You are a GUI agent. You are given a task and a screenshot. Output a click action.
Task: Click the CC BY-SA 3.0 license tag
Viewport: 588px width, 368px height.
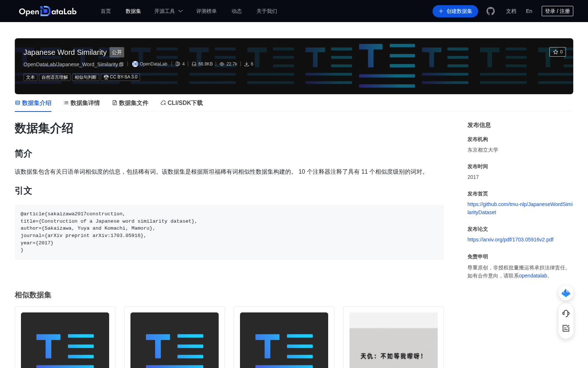click(x=121, y=77)
